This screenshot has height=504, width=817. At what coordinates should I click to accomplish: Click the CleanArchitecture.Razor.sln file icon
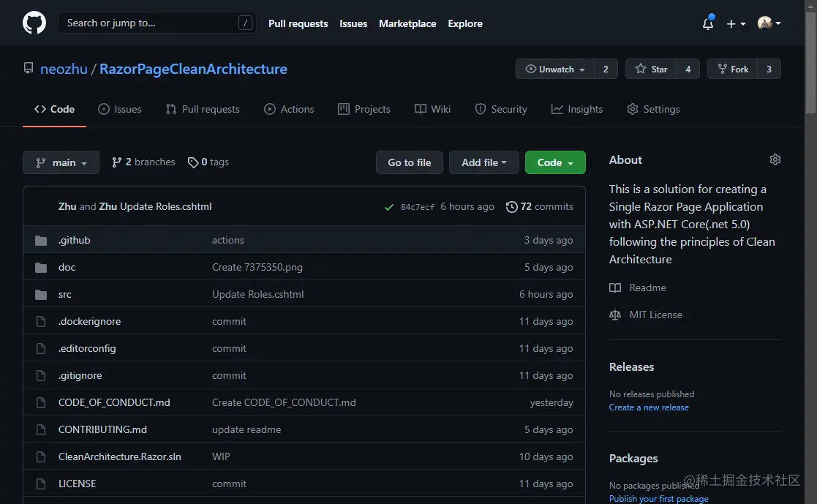point(41,456)
